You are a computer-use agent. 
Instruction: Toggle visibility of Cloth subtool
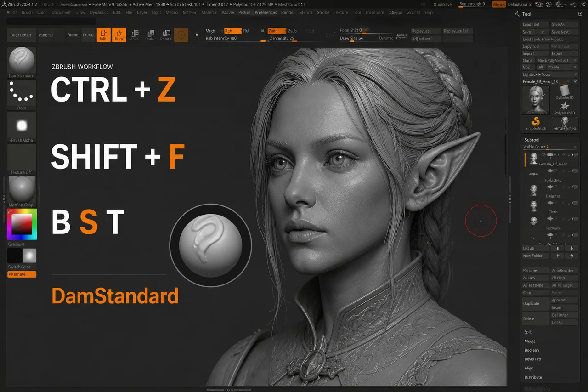click(x=575, y=202)
